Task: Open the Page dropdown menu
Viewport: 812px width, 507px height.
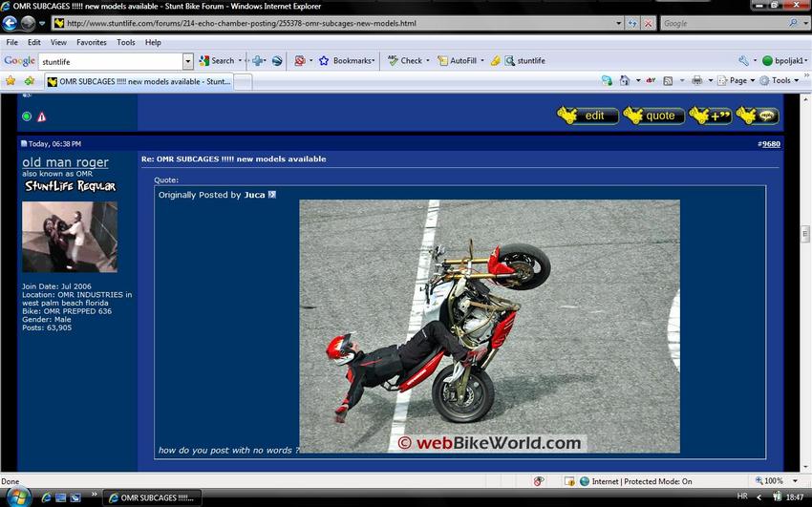Action: [737, 81]
